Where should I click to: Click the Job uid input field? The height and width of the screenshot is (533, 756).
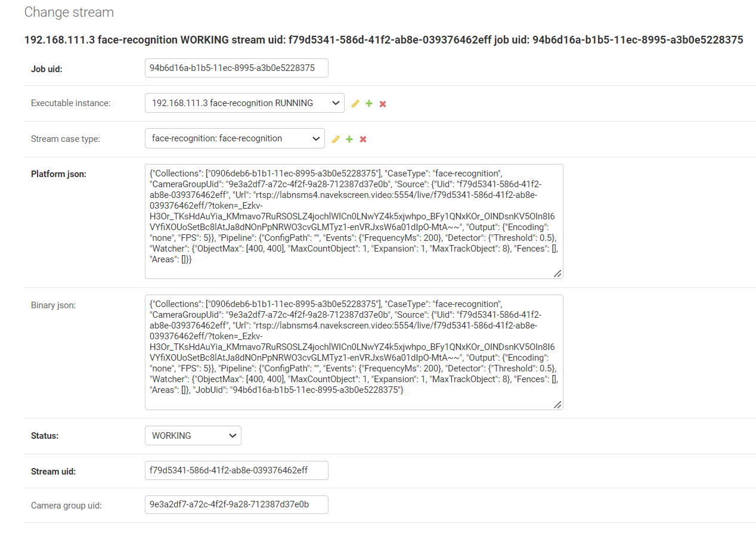[236, 68]
